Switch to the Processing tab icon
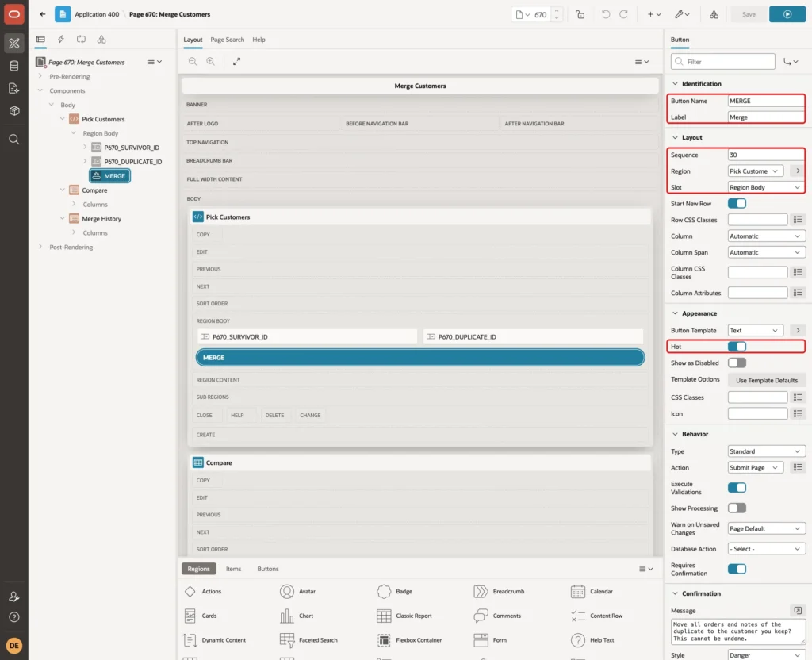This screenshot has height=660, width=812. [x=82, y=40]
